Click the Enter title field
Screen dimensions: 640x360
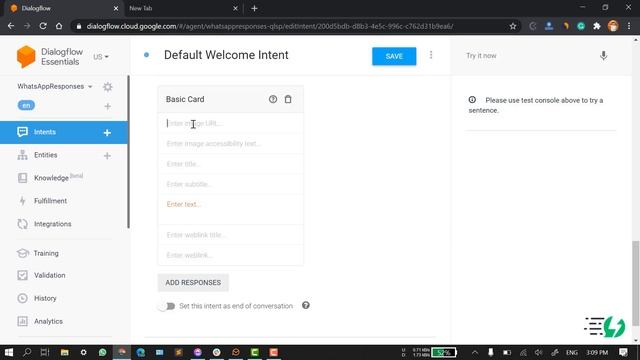pos(231,164)
